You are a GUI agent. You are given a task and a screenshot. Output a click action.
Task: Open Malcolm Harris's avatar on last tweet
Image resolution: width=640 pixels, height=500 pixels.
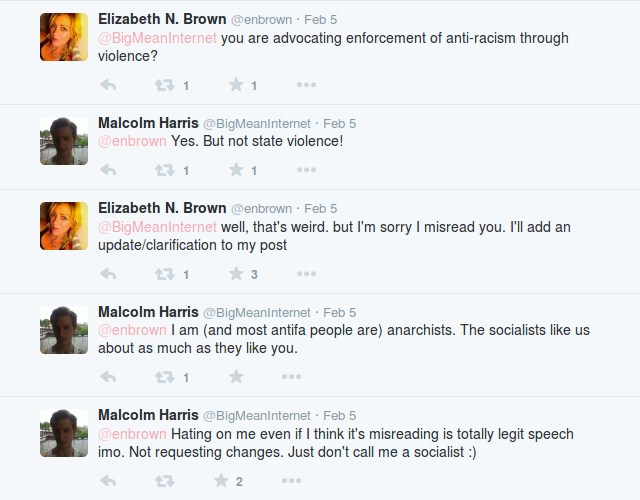tap(64, 433)
